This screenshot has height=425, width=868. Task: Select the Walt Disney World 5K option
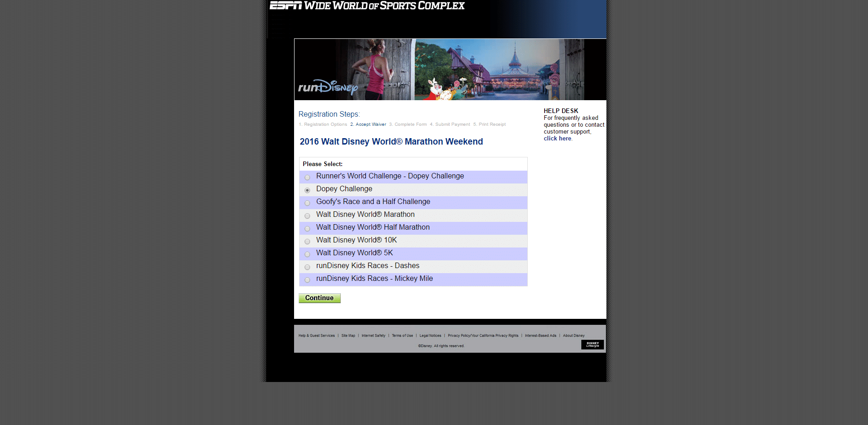click(307, 254)
